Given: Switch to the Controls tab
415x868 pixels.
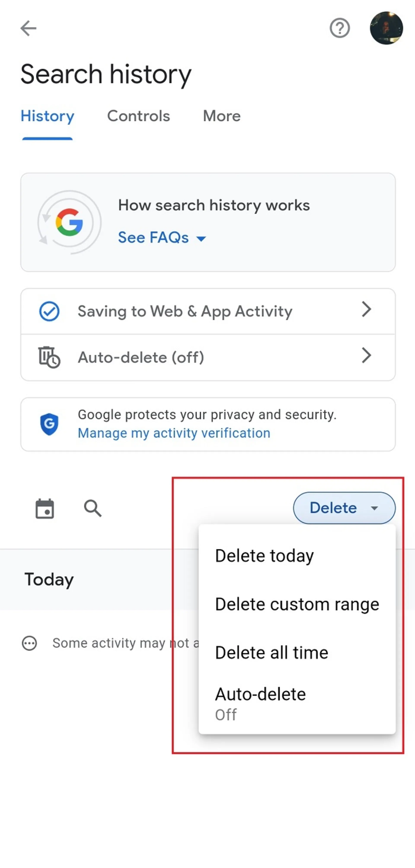Looking at the screenshot, I should coord(138,116).
